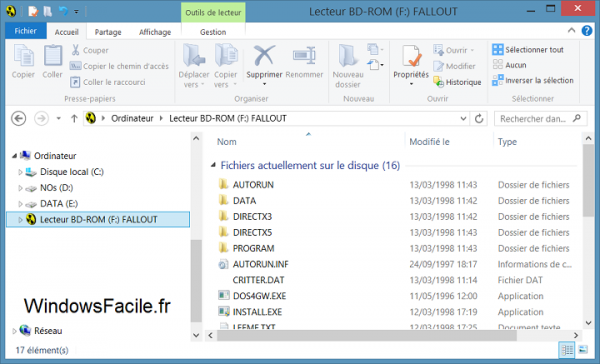Select the AUTORUN folder

(253, 185)
